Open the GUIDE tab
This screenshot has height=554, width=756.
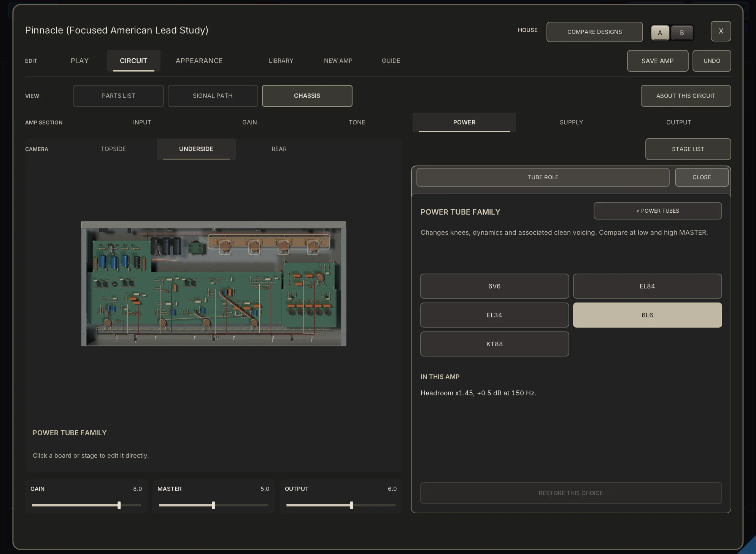click(391, 61)
